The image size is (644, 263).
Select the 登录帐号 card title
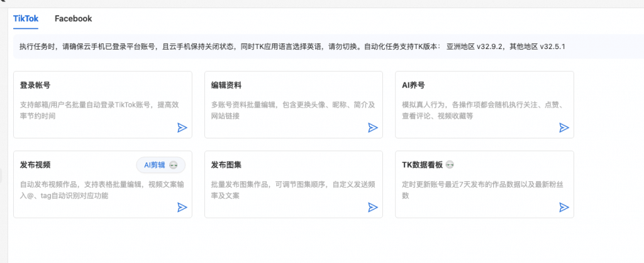pos(35,85)
